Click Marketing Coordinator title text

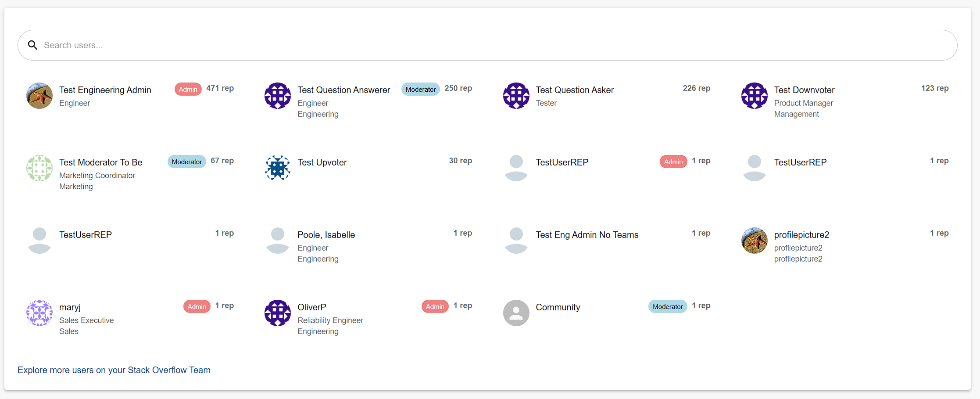97,176
